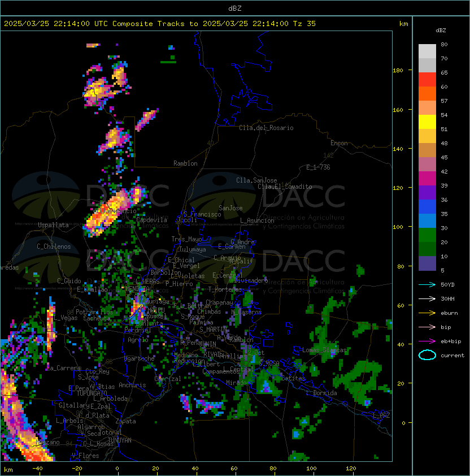
Task: Click the Agrelo map label
Action: click(x=138, y=340)
